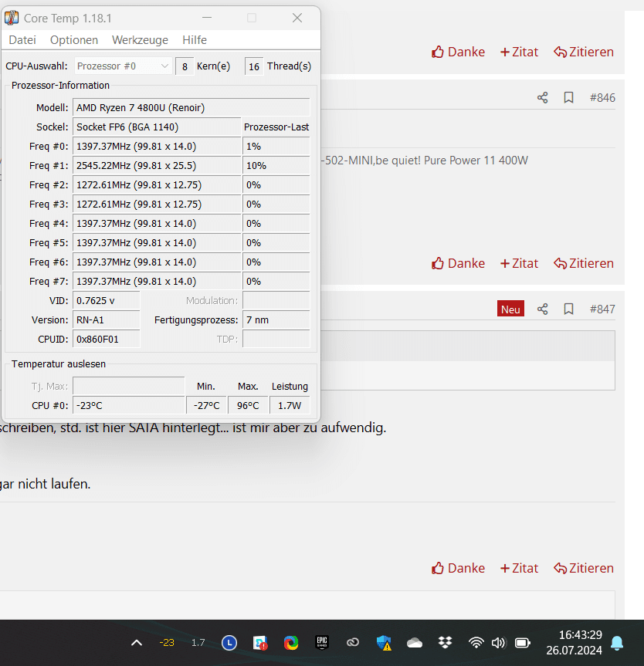Open the Werkzeuge menu
This screenshot has width=644, height=666.
tap(140, 40)
